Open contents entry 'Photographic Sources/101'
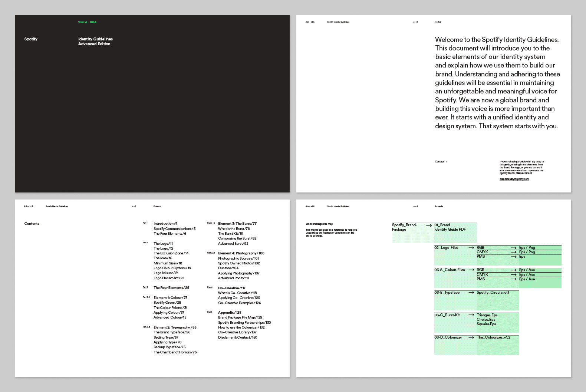This screenshot has height=392, width=586. pyautogui.click(x=238, y=258)
